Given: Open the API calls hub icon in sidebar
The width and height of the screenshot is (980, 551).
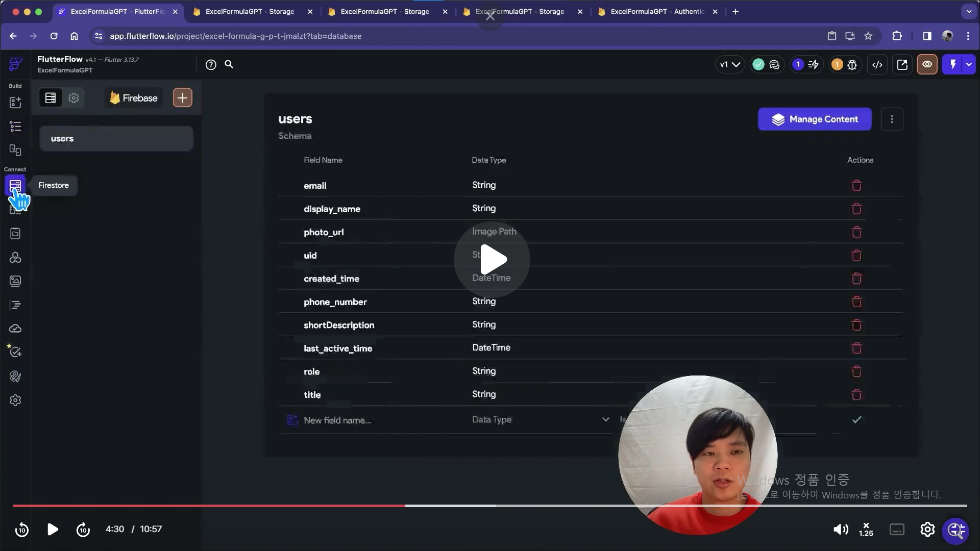Looking at the screenshot, I should tap(15, 258).
